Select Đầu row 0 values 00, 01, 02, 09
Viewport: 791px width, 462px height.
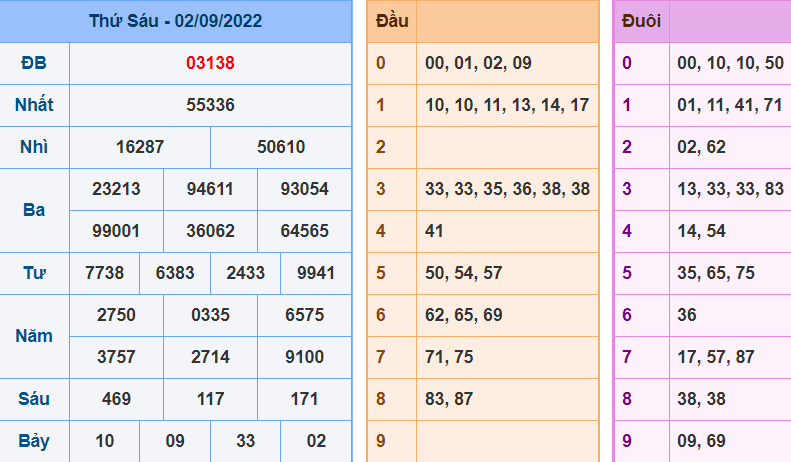click(x=478, y=63)
